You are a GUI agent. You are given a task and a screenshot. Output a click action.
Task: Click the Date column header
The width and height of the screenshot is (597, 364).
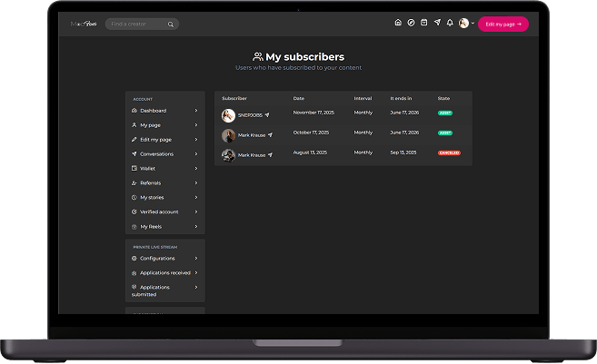298,98
